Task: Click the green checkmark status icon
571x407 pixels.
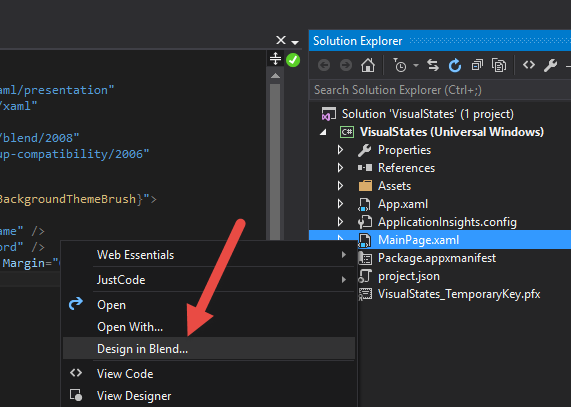Action: (x=293, y=60)
